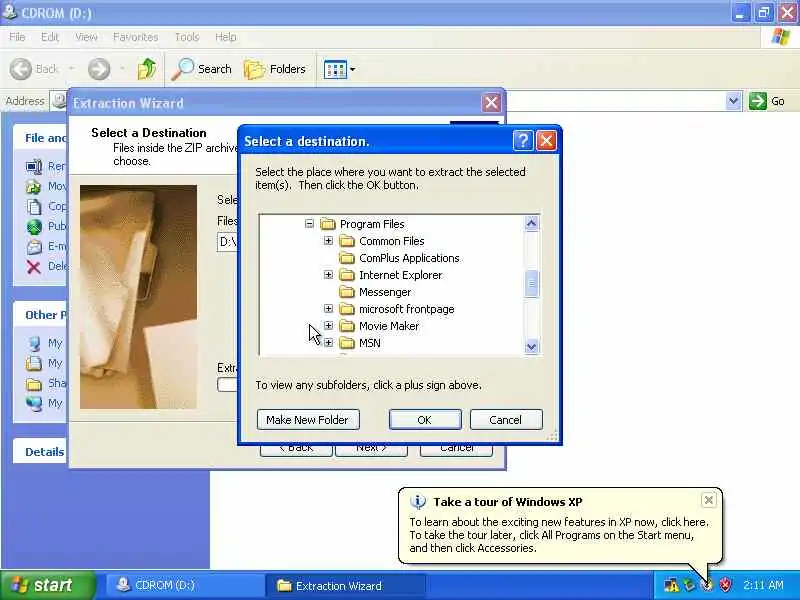The width and height of the screenshot is (800, 600).
Task: Expand the Internet Explorer folder node
Action: click(x=329, y=274)
